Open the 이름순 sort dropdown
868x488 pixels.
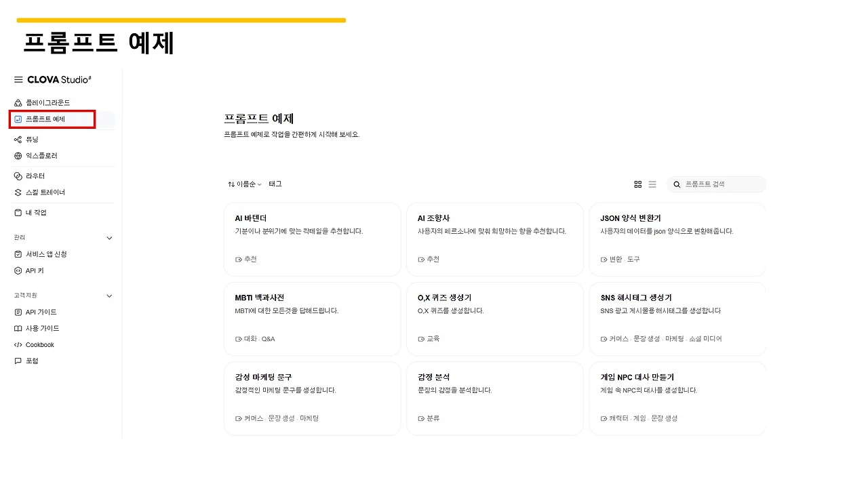point(244,184)
